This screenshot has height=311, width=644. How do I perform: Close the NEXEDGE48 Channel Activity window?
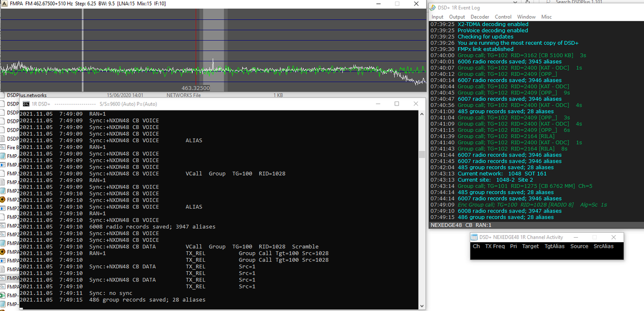tap(613, 237)
